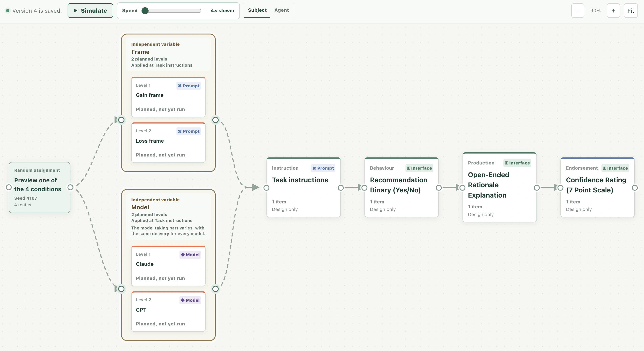The image size is (644, 351).
Task: Click the Frame variable group input port
Action: [x=121, y=120]
